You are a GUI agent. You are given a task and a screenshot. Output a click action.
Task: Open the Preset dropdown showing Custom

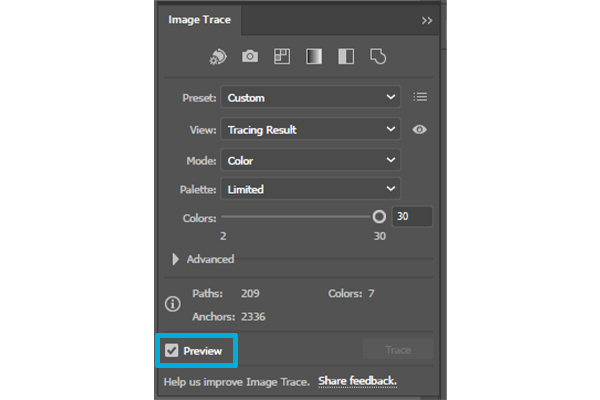[310, 97]
